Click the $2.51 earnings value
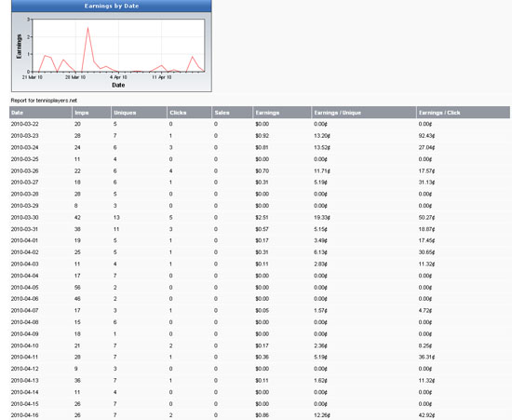This screenshot has height=420, width=512. (x=262, y=218)
